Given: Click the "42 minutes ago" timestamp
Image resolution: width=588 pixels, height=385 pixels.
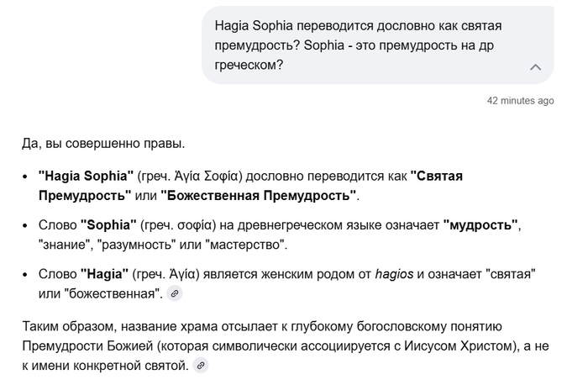Looking at the screenshot, I should pyautogui.click(x=520, y=101).
